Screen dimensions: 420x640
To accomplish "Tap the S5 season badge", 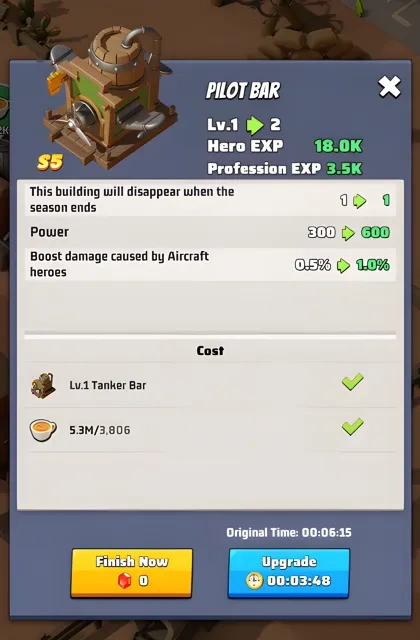I will (50, 162).
